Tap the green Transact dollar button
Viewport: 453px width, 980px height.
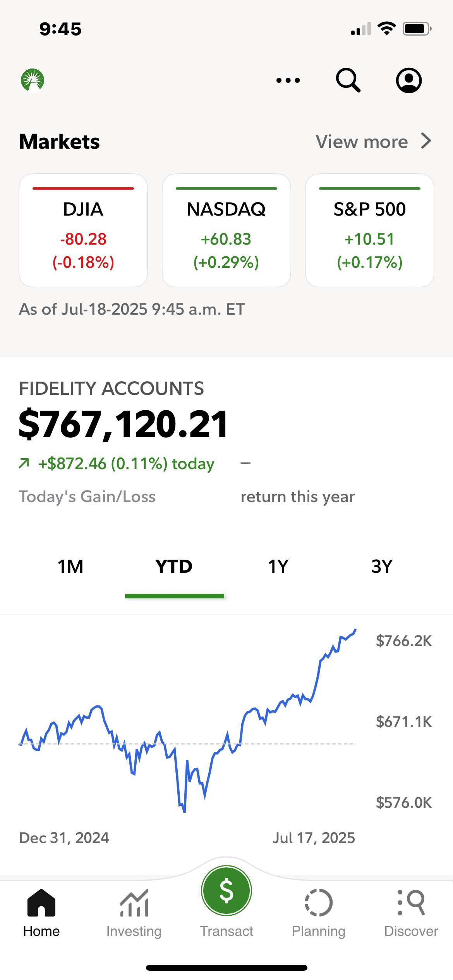click(226, 891)
